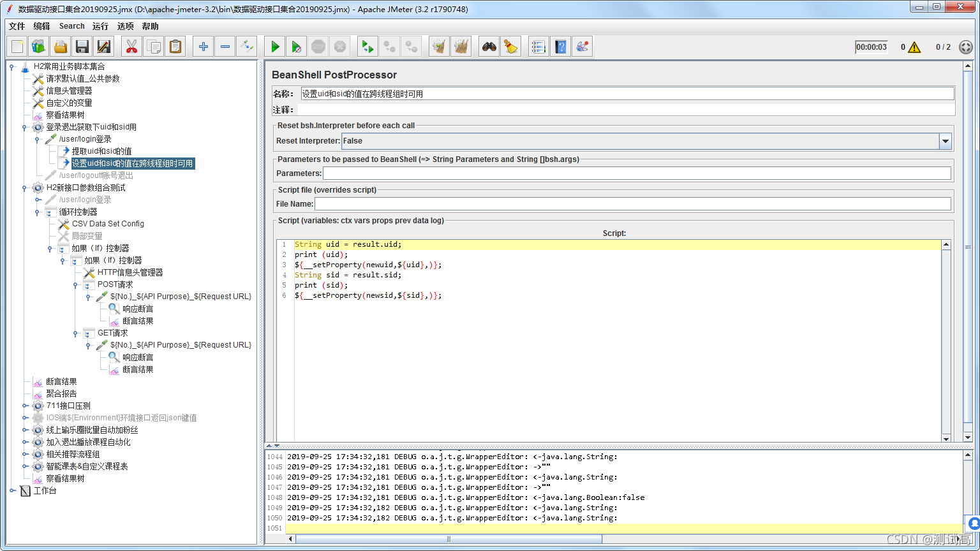Open the 运行 menu

point(100,26)
